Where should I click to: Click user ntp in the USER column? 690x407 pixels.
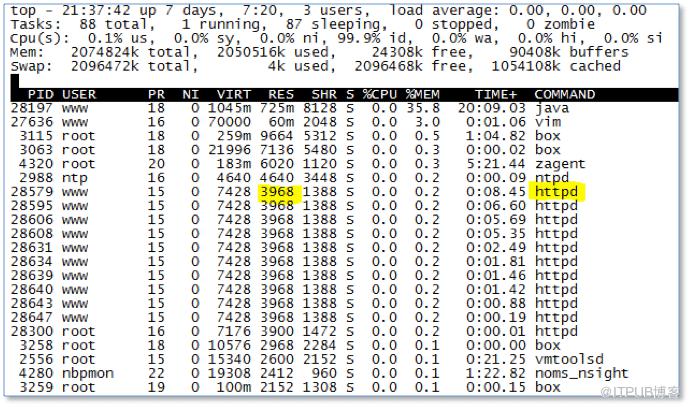[x=74, y=178]
